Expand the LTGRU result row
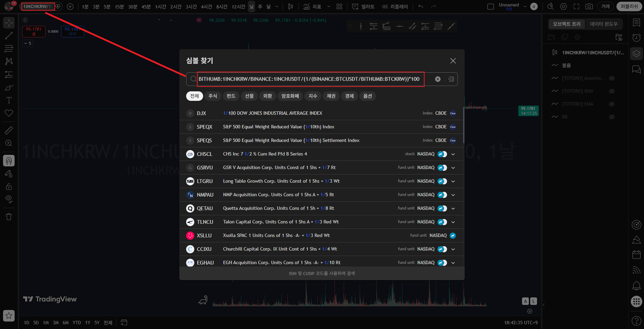This screenshot has width=644, height=329. [x=453, y=181]
